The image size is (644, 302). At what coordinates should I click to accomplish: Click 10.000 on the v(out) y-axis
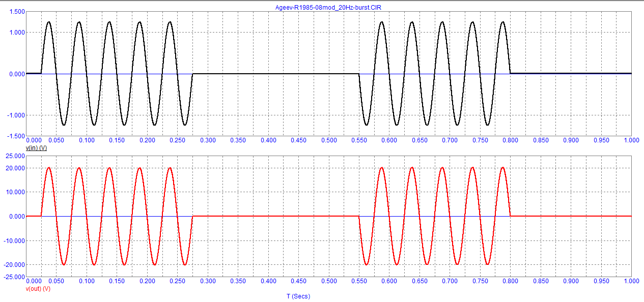(14, 192)
